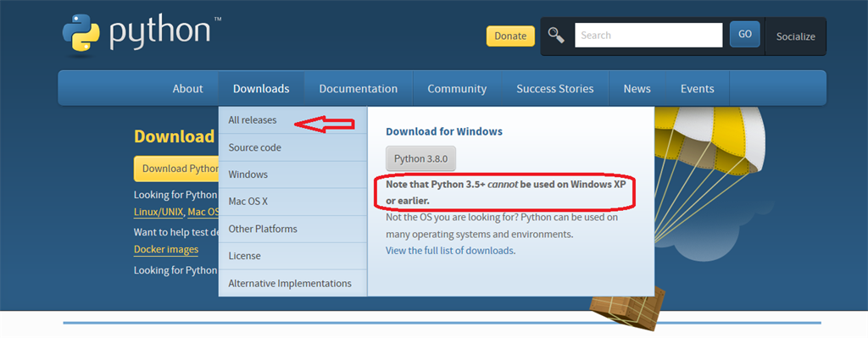Click the GO search button
Viewport: 868px width, 338px height.
pyautogui.click(x=744, y=34)
